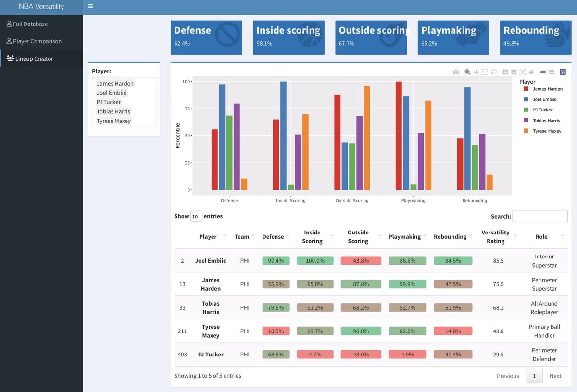Click the Zoom out minus icon

(514, 72)
